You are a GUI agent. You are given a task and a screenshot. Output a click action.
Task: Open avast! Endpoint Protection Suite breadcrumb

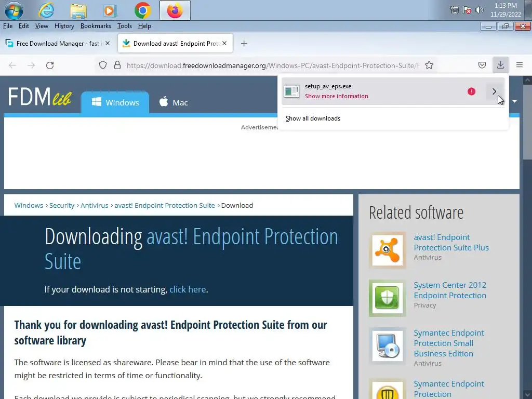(x=165, y=206)
